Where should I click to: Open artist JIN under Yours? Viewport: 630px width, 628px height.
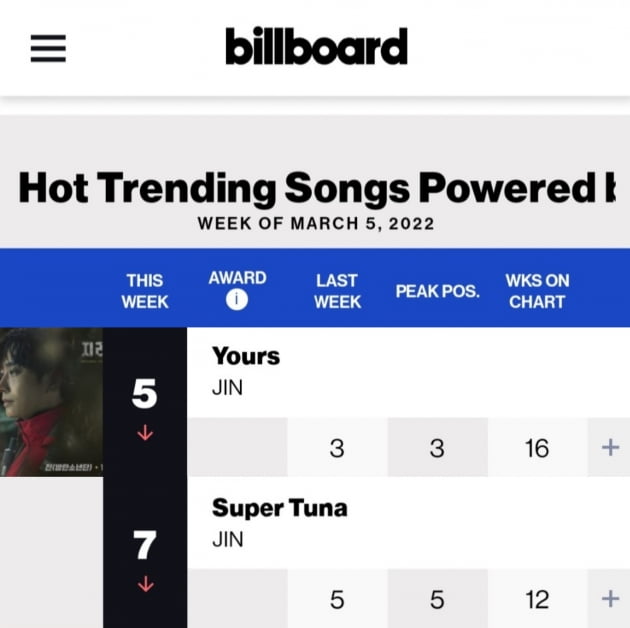(x=227, y=388)
